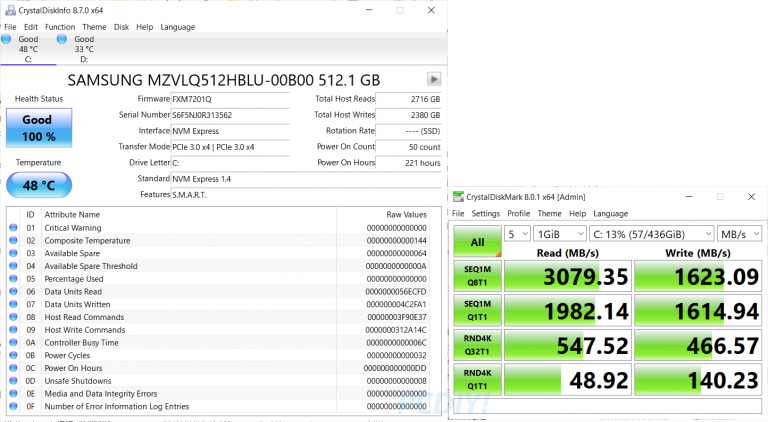Click the Power On Count 50 count field
Viewport: 768px width, 422px height.
pos(408,147)
